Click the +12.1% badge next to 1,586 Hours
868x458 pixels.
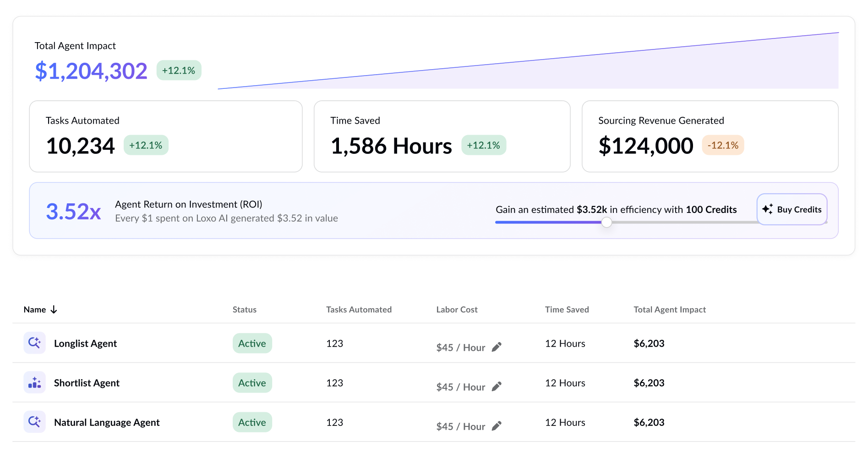[484, 145]
